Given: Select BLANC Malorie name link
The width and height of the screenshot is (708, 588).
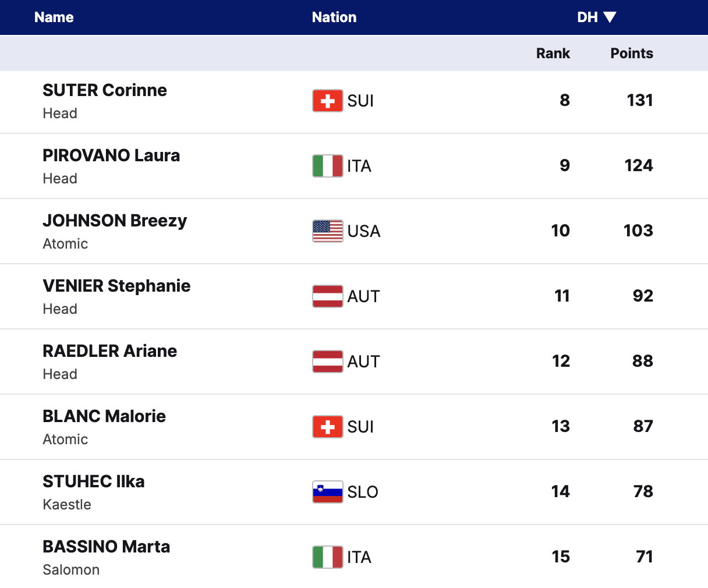Looking at the screenshot, I should point(104,416).
